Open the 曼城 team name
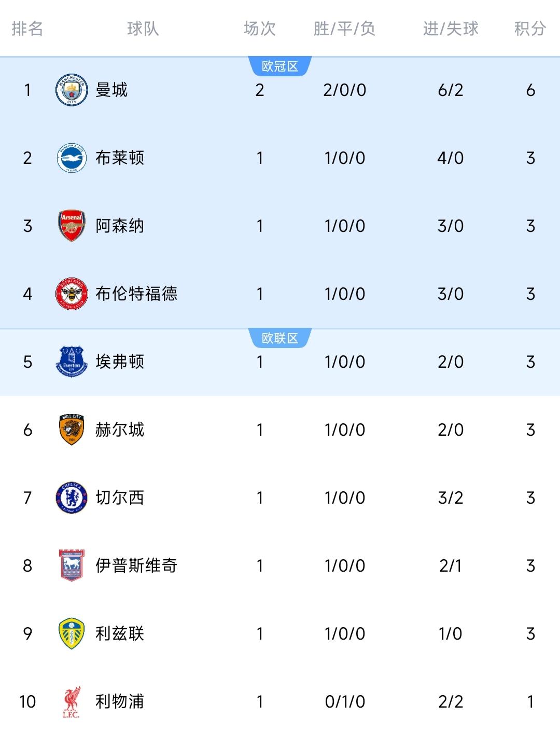The height and width of the screenshot is (732, 560). [111, 90]
